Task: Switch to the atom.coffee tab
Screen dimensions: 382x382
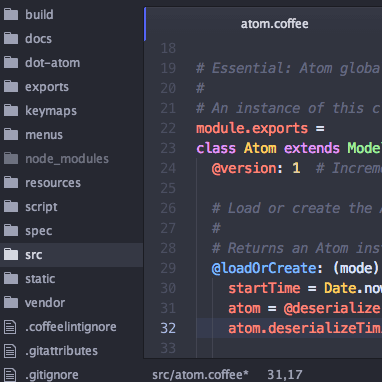Action: [x=274, y=24]
